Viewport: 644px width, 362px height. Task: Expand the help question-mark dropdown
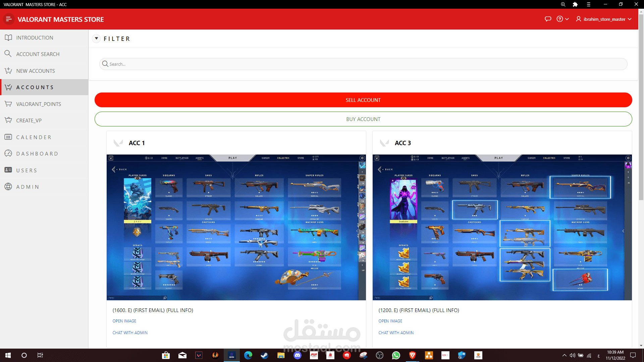coord(562,19)
